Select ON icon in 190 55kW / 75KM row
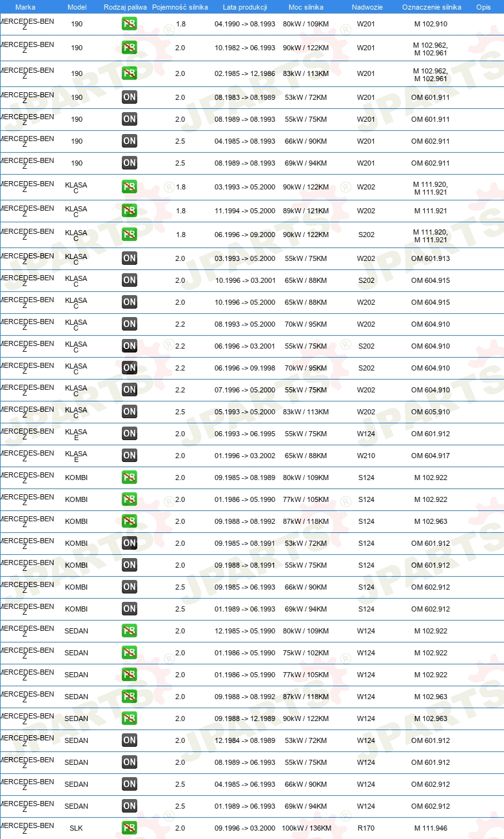This screenshot has height=839, width=504. pyautogui.click(x=130, y=120)
